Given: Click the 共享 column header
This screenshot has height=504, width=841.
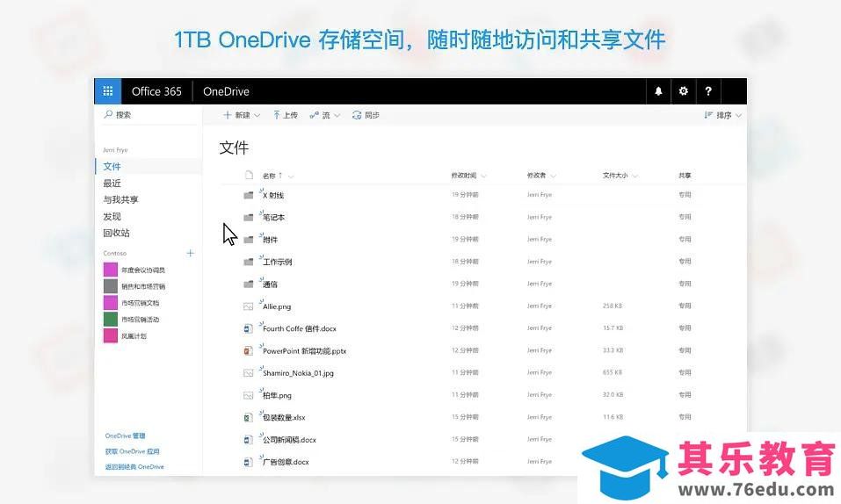Looking at the screenshot, I should pos(685,176).
